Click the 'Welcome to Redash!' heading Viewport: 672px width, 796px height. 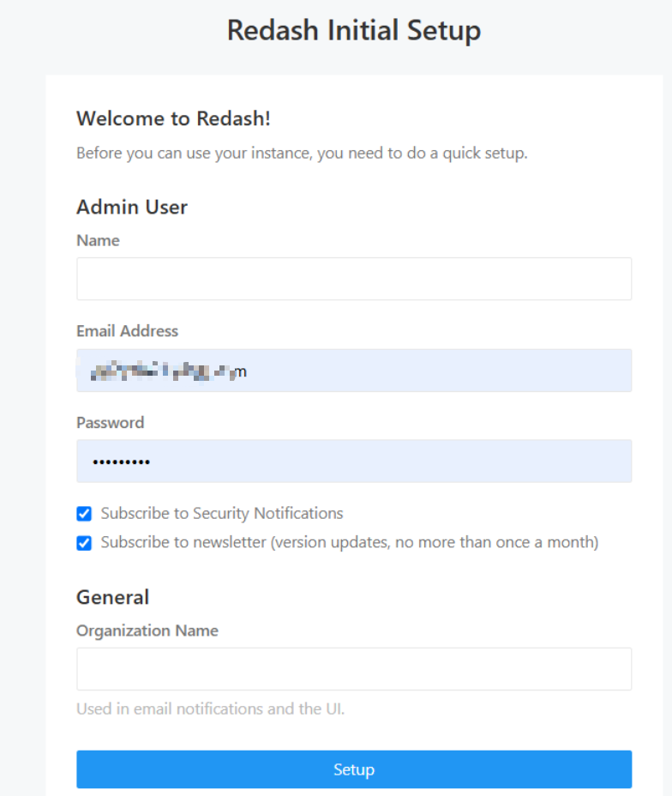click(x=173, y=118)
